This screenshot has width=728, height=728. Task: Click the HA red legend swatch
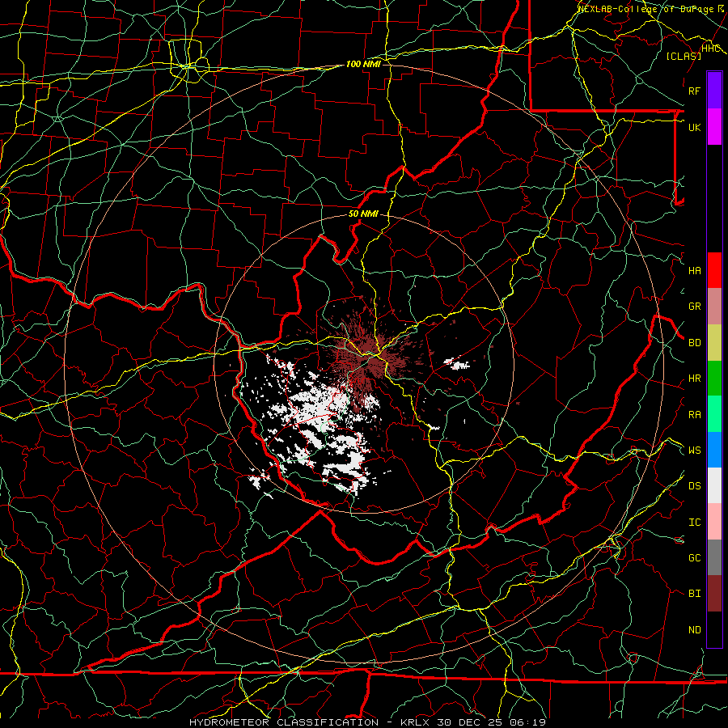714,270
